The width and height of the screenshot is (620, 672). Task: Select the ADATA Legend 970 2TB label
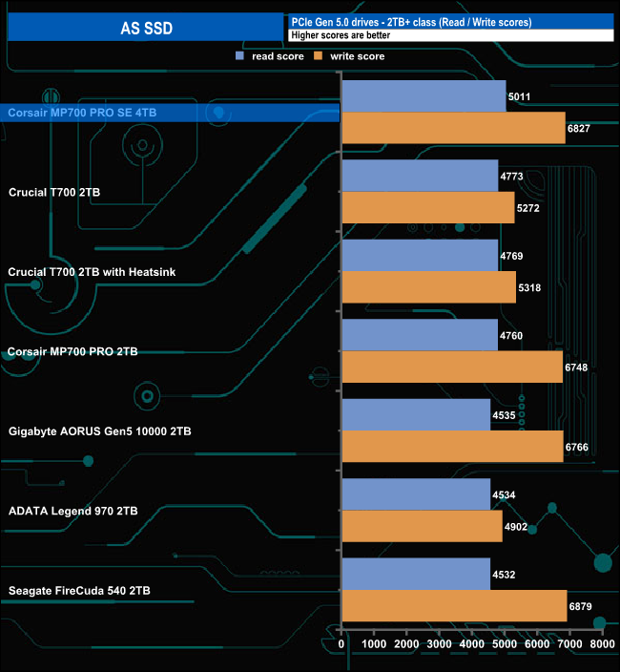pyautogui.click(x=73, y=512)
